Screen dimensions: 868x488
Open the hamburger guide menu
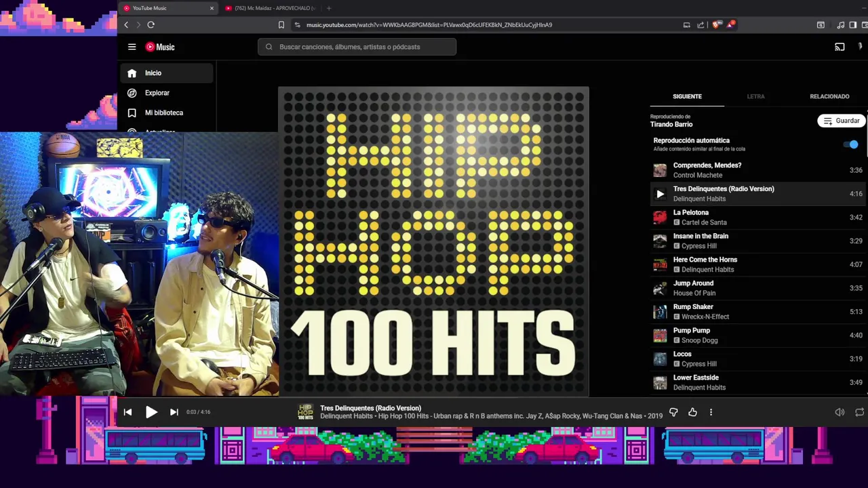[x=132, y=47]
